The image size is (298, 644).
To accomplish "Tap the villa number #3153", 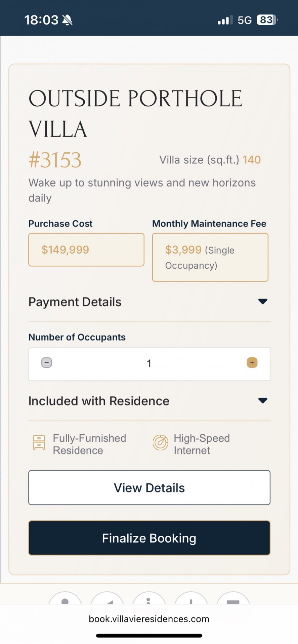I will [55, 160].
